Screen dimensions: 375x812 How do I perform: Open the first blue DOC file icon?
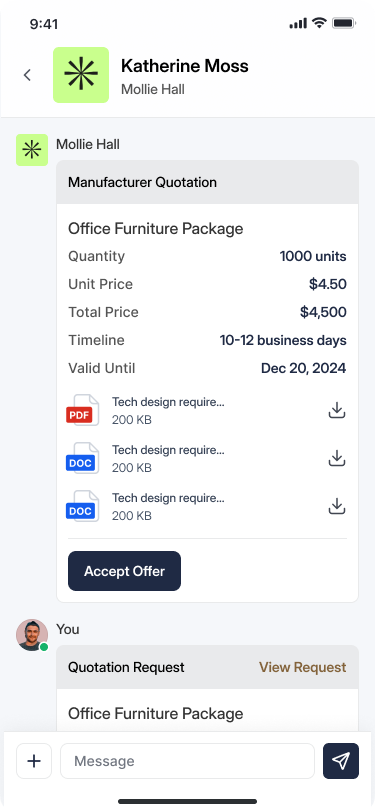tap(83, 458)
